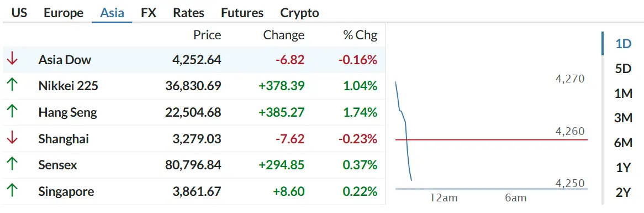This screenshot has width=644, height=213.
Task: Open the Europe markets tab
Action: click(x=64, y=13)
